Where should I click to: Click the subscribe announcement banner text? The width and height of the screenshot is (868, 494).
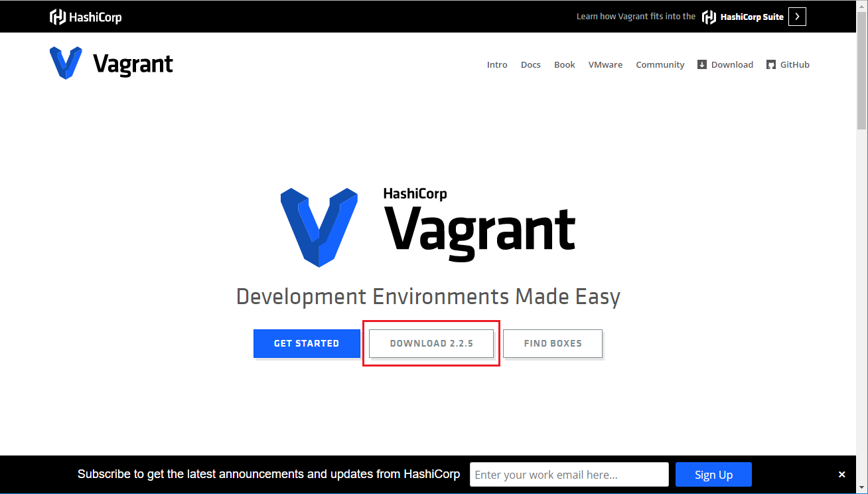coord(269,474)
